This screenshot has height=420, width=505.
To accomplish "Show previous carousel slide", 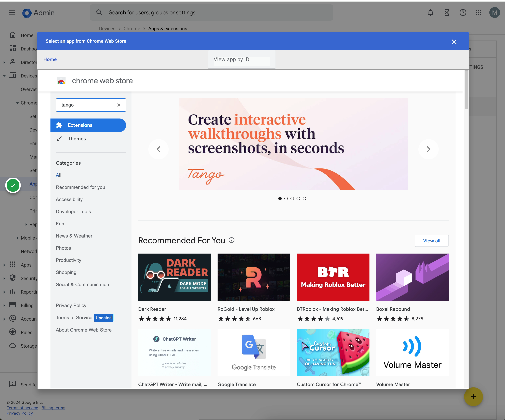I will tap(158, 149).
